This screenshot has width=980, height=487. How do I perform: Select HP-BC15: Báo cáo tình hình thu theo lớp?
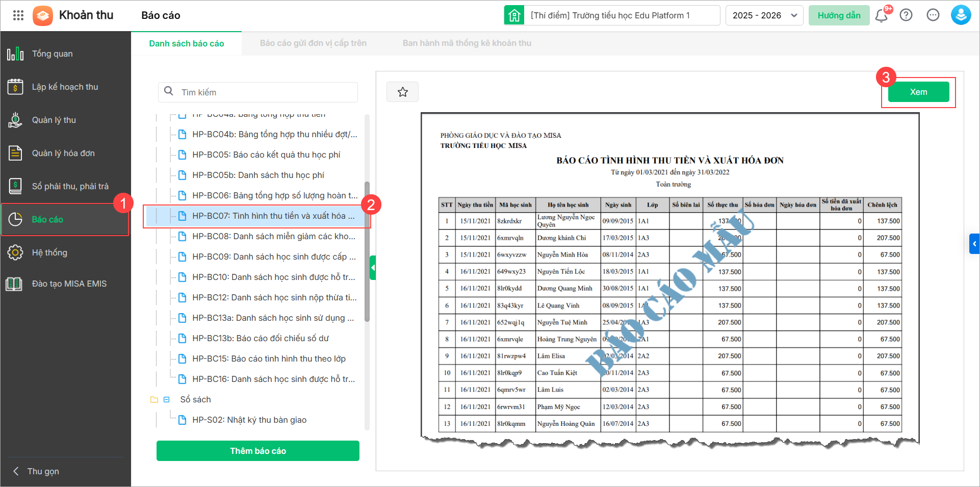coord(269,358)
